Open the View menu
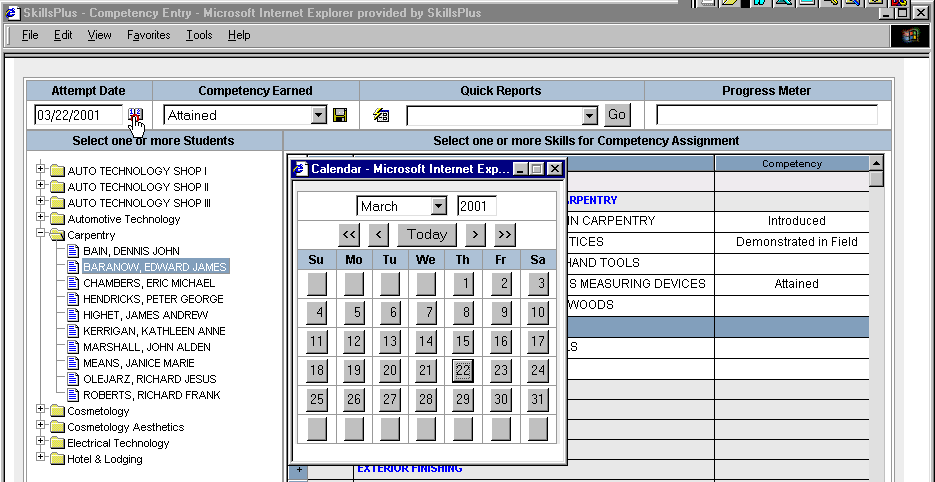The image size is (935, 482). click(100, 35)
